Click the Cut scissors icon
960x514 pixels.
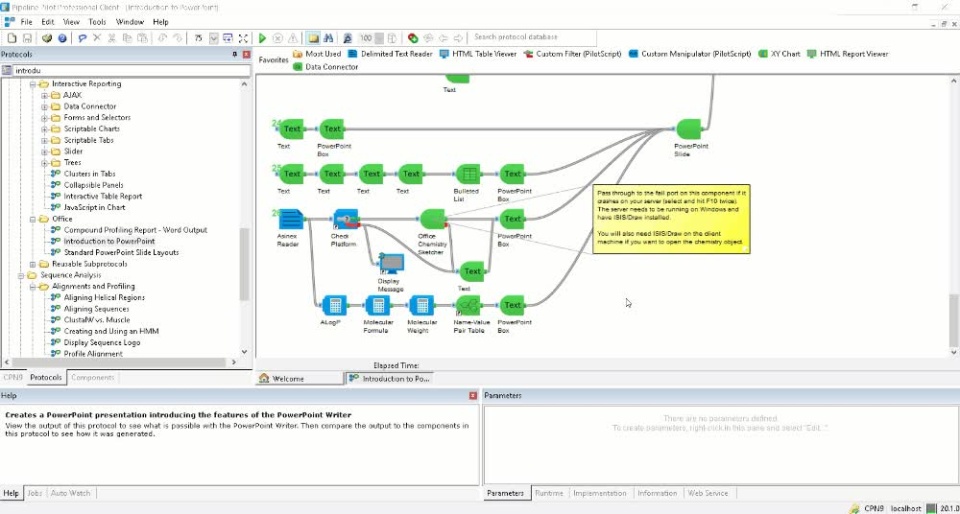click(x=112, y=38)
